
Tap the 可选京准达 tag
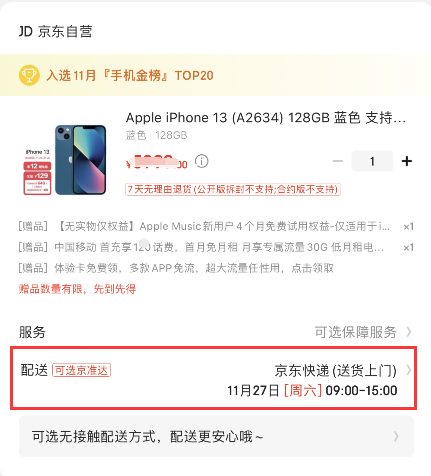pos(81,370)
